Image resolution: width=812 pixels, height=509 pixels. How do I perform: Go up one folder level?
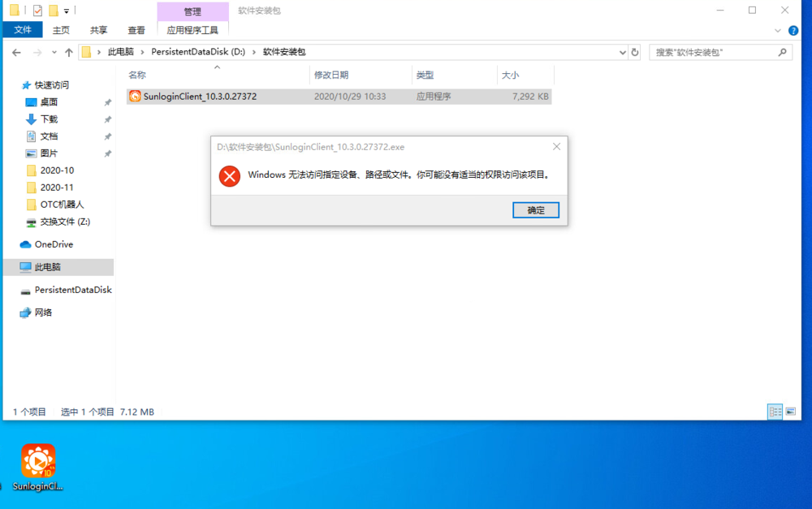point(69,52)
